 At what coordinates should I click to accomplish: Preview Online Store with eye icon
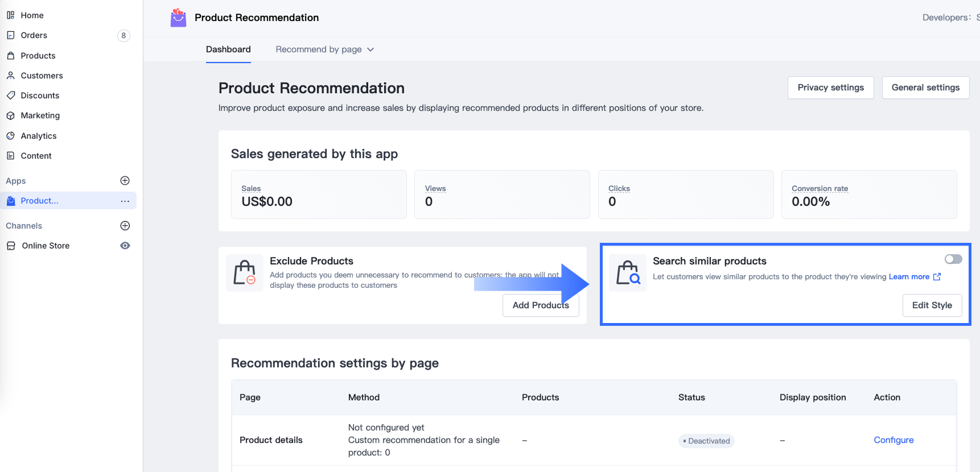click(x=125, y=246)
